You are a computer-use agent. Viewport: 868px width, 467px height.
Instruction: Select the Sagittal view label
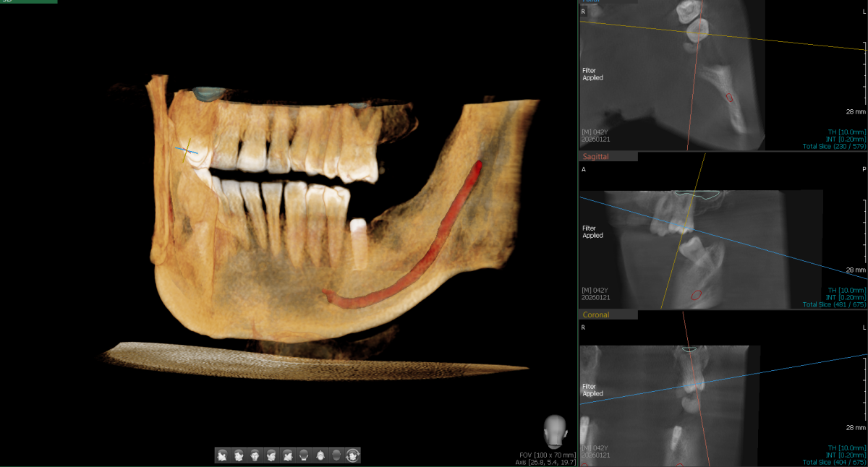pyautogui.click(x=597, y=156)
